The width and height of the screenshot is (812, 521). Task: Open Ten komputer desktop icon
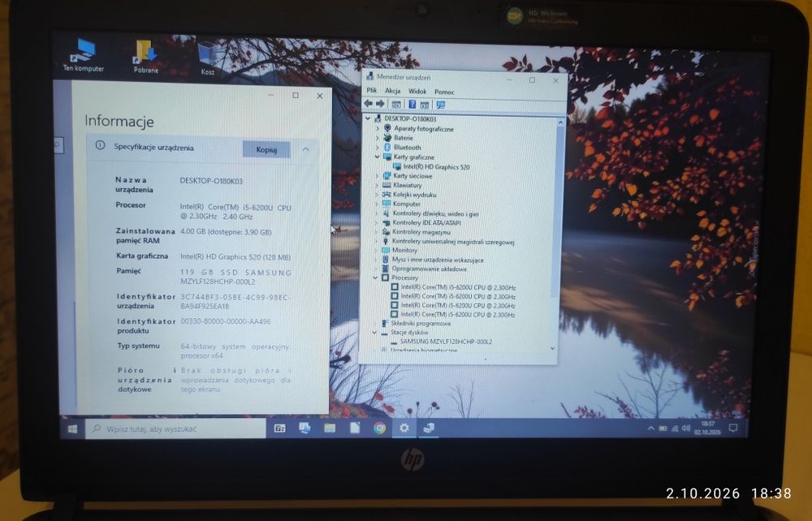coord(84,55)
